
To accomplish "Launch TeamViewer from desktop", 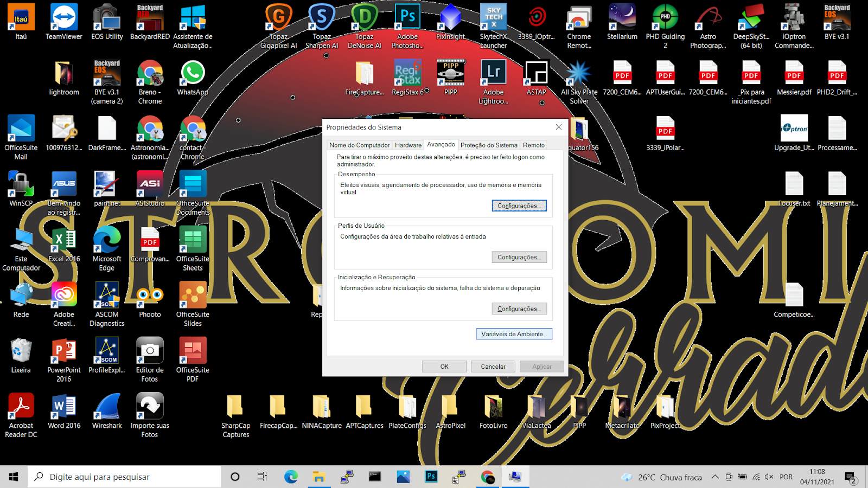I will click(64, 22).
